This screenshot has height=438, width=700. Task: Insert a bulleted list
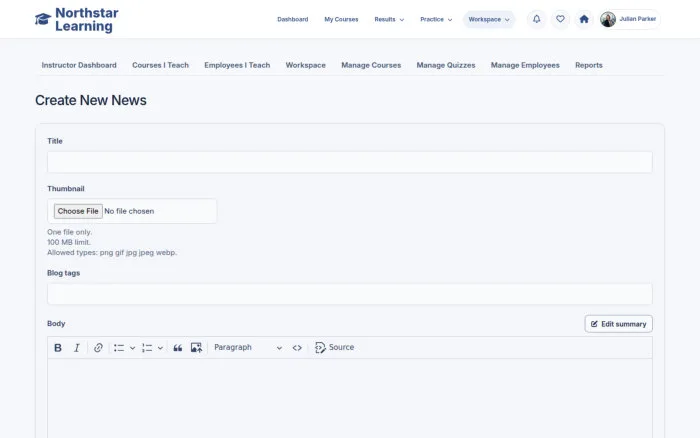coord(119,348)
